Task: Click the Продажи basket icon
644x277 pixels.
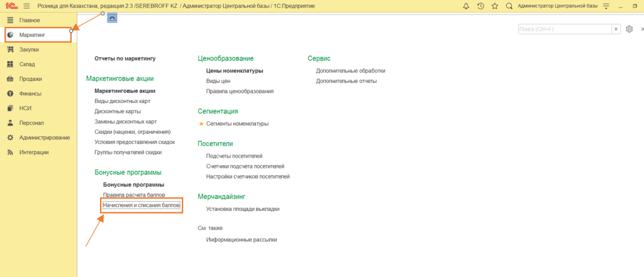Action: point(11,79)
